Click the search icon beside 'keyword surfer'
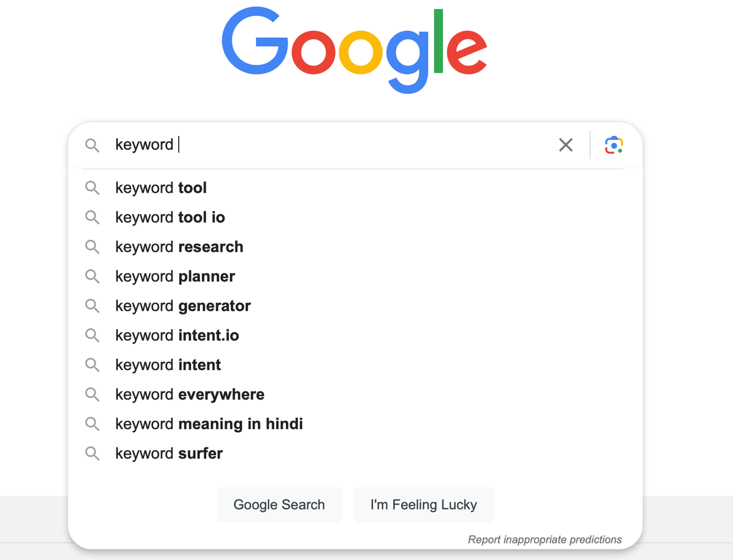The height and width of the screenshot is (560, 733). [93, 453]
